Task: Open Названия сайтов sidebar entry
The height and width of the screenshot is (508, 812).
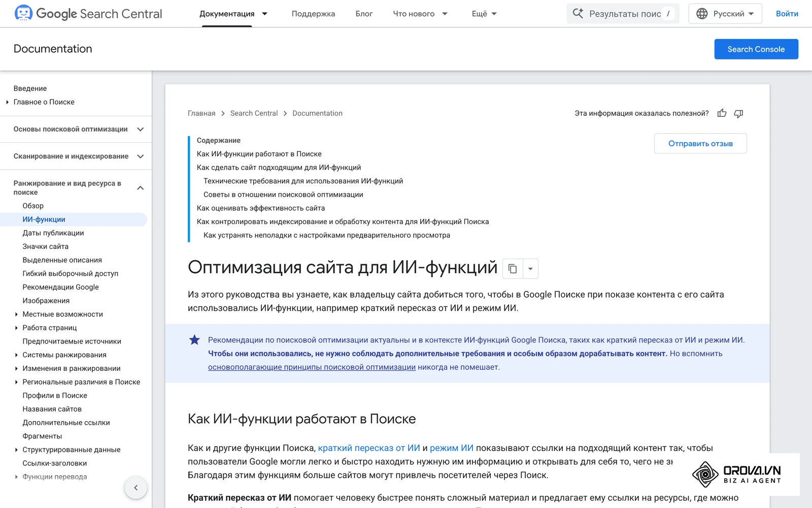Action: pos(52,409)
